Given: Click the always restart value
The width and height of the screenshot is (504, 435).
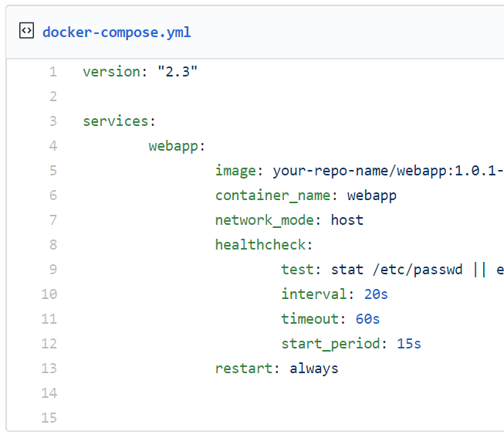Looking at the screenshot, I should pyautogui.click(x=314, y=369).
